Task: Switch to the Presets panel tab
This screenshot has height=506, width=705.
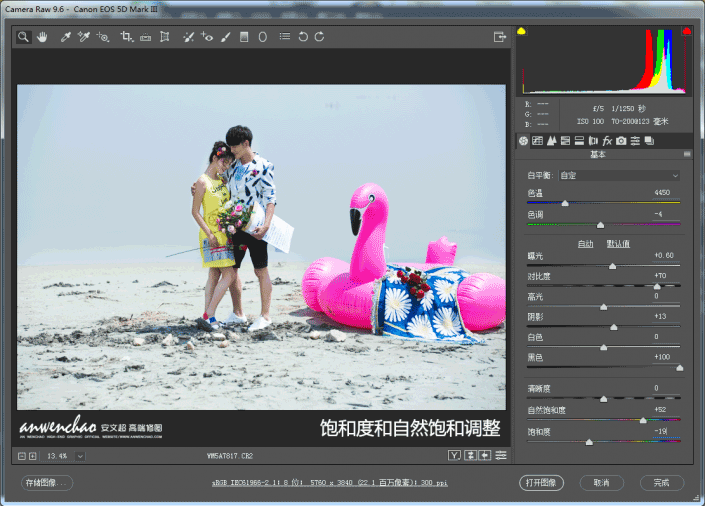Action: pyautogui.click(x=635, y=141)
